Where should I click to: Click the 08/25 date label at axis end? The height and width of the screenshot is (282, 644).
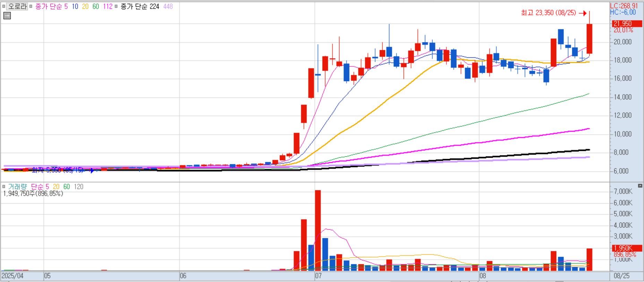tap(621, 276)
